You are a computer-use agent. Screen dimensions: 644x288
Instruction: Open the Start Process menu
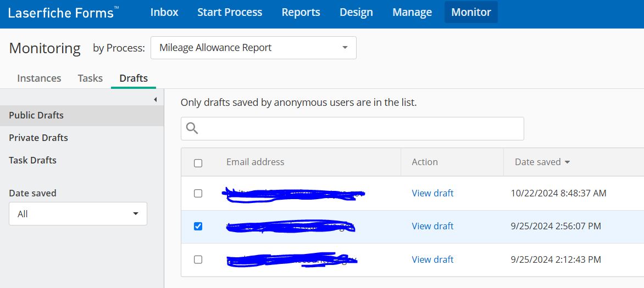tap(230, 12)
